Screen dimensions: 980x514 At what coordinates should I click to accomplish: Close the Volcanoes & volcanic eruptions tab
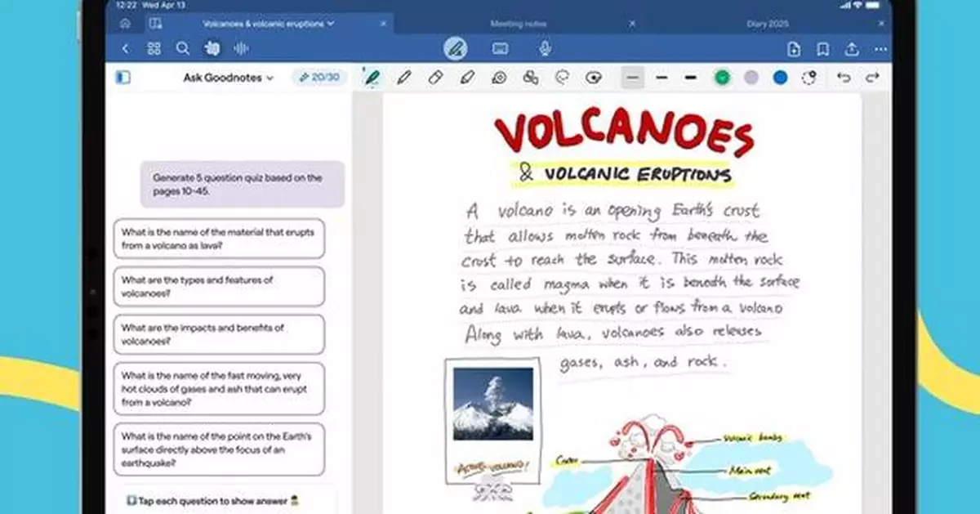click(381, 24)
